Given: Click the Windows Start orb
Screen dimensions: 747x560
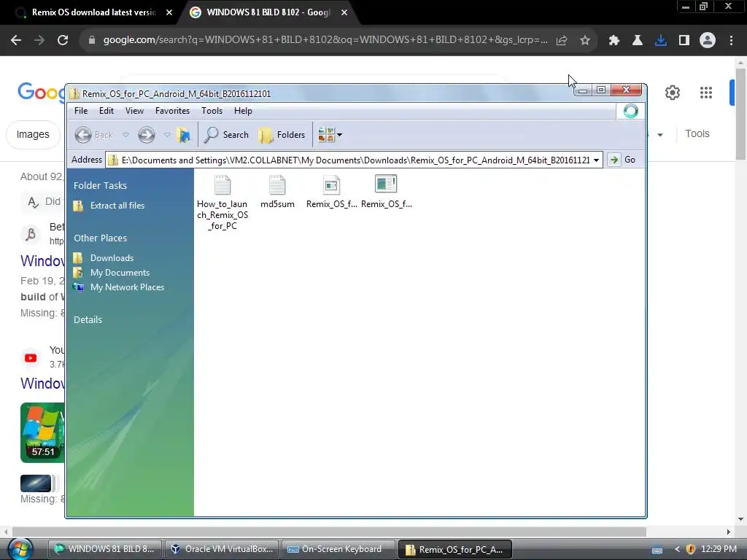Looking at the screenshot, I should point(20,549).
